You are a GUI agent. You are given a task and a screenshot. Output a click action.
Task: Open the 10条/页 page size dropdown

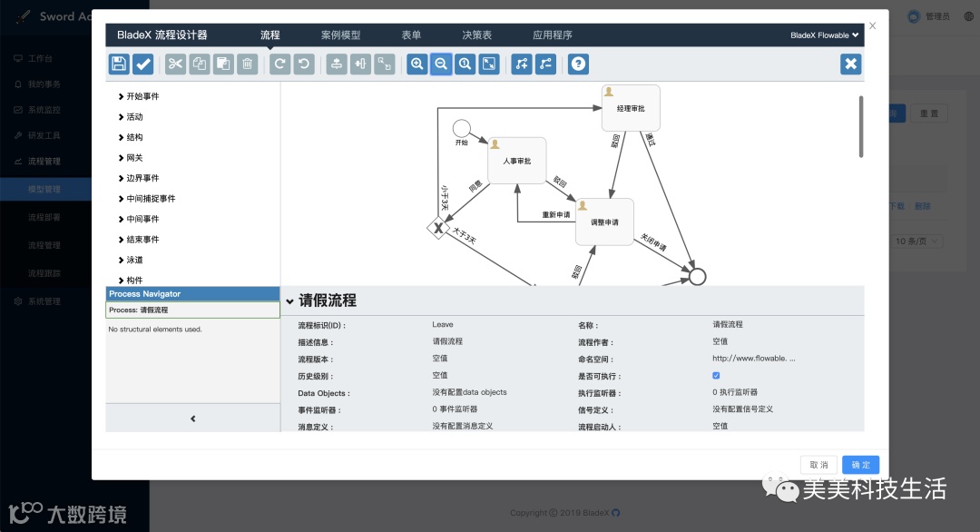coord(916,241)
